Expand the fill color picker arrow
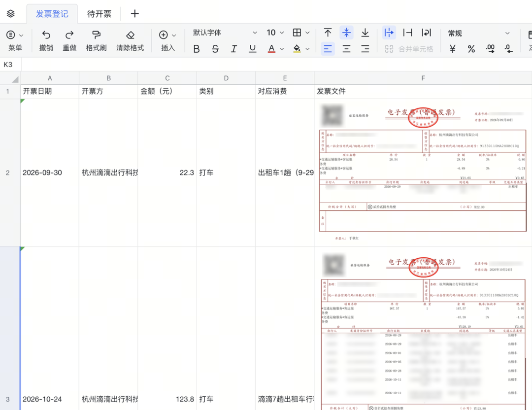Screen dimensions: 532x410 point(308,49)
